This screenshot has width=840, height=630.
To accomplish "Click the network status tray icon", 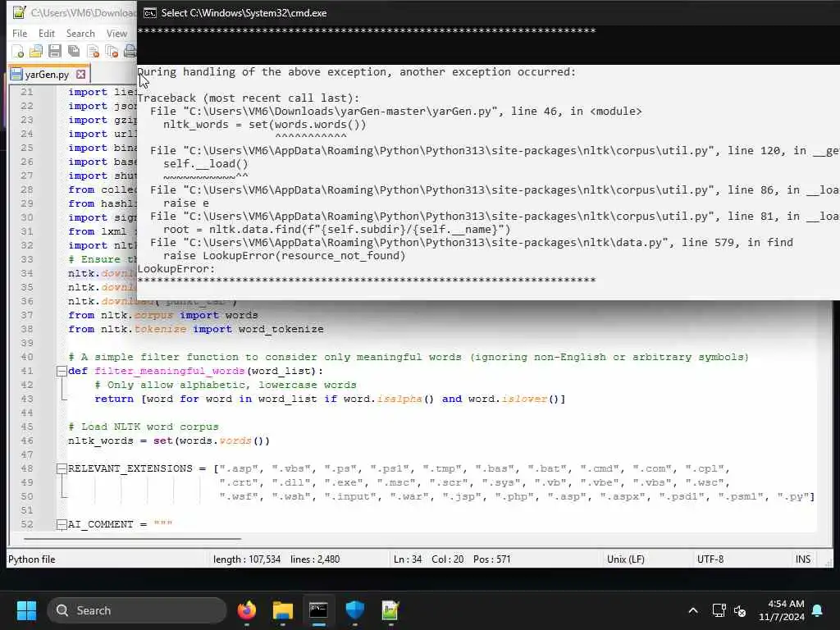I will click(x=719, y=610).
